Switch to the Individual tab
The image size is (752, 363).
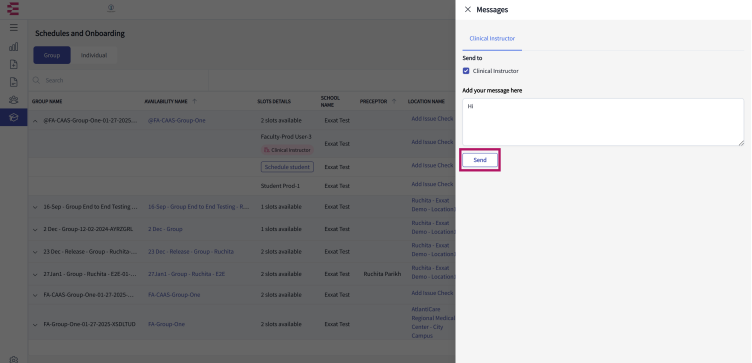tap(94, 55)
